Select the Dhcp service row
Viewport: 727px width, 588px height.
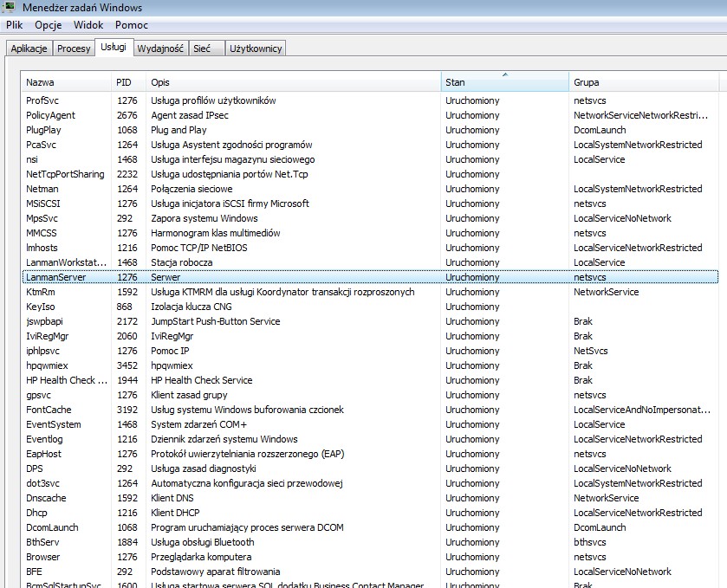370,513
